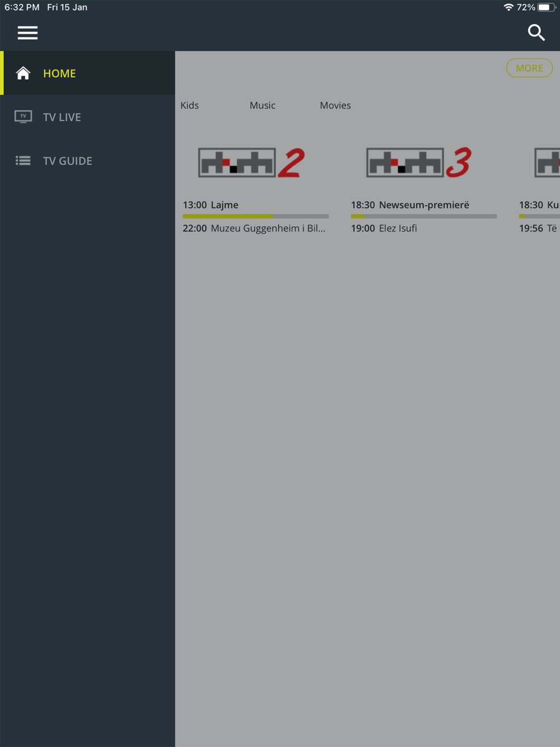Screen dimensions: 560x747
Task: Open RTK 3 channel logo
Action: 419,162
